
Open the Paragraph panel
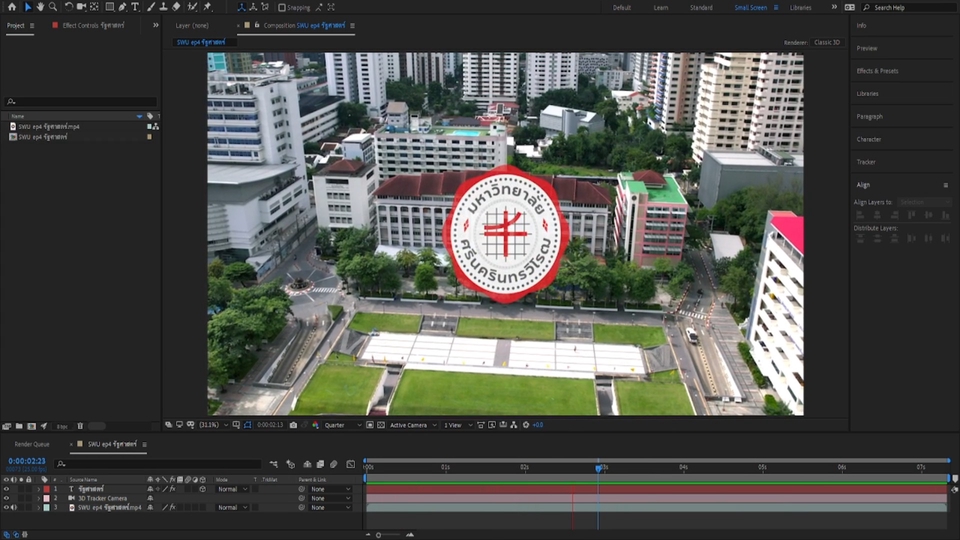[869, 116]
